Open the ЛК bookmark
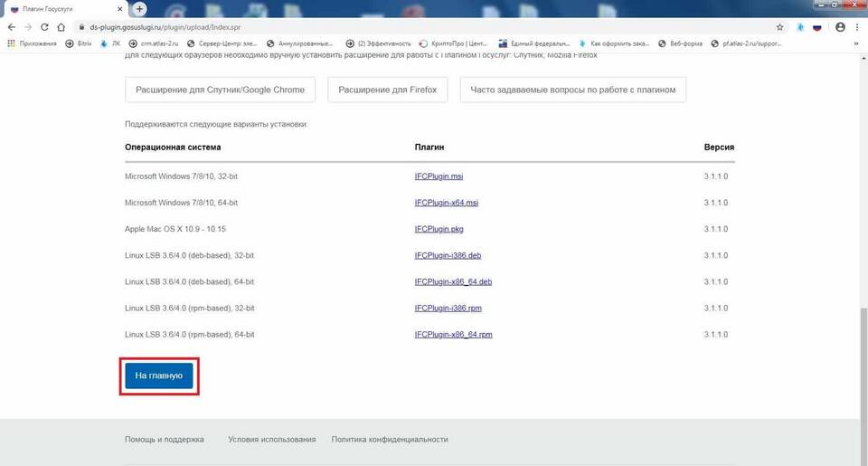Screen dimensions: 868x466 point(110,43)
